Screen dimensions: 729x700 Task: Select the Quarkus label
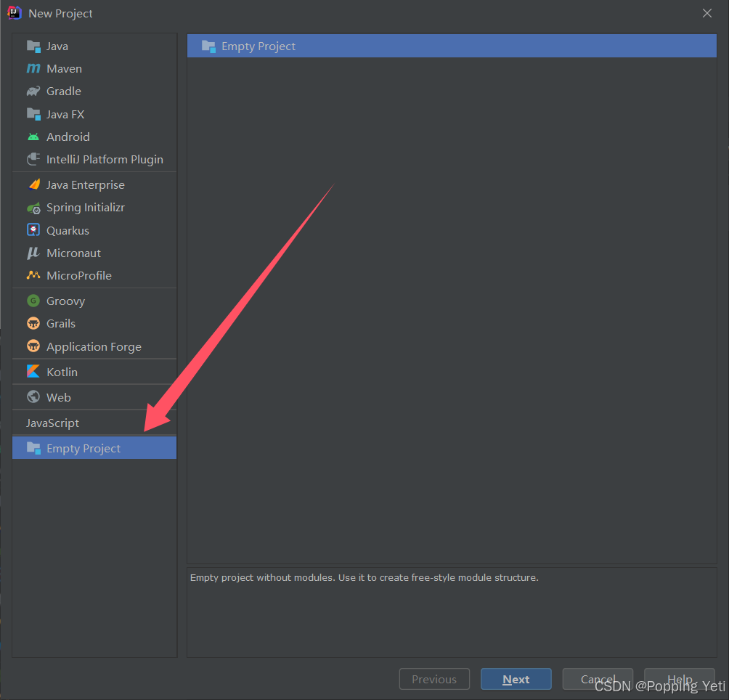click(68, 230)
